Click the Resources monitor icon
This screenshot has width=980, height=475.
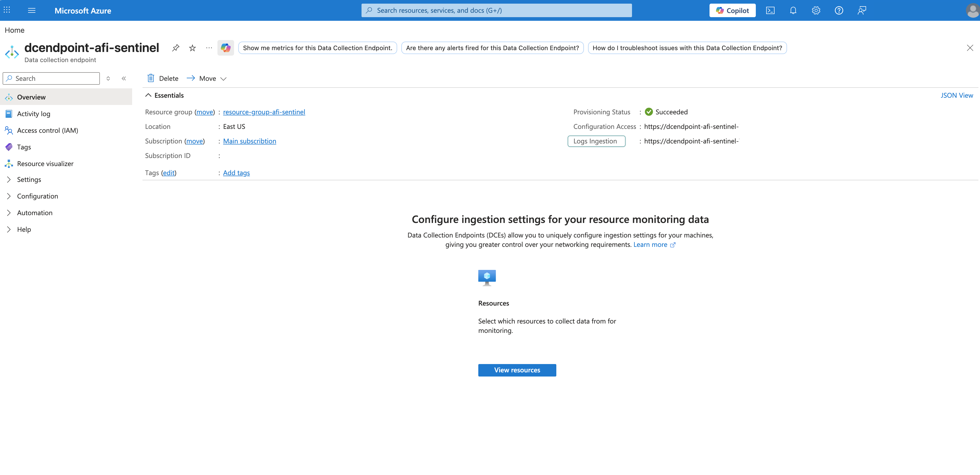(x=487, y=278)
